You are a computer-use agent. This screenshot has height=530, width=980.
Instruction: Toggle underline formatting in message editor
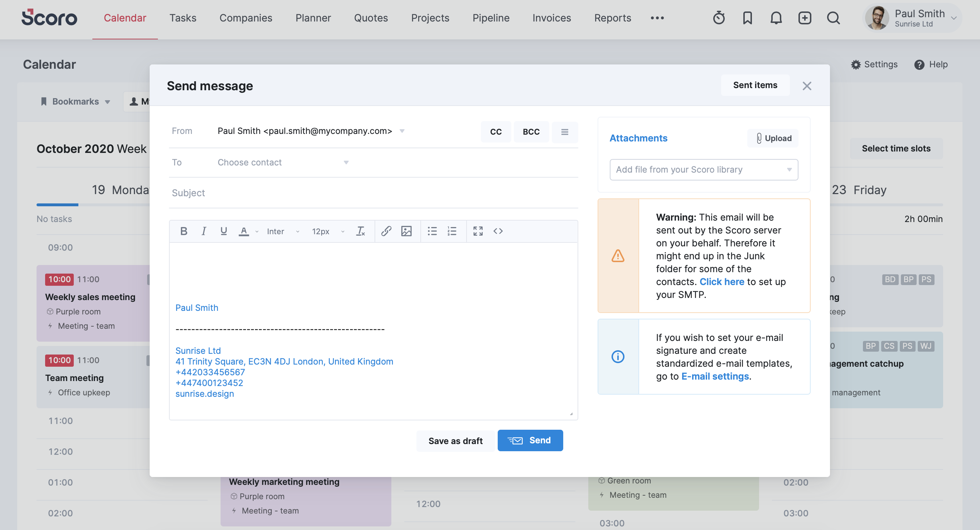(224, 231)
